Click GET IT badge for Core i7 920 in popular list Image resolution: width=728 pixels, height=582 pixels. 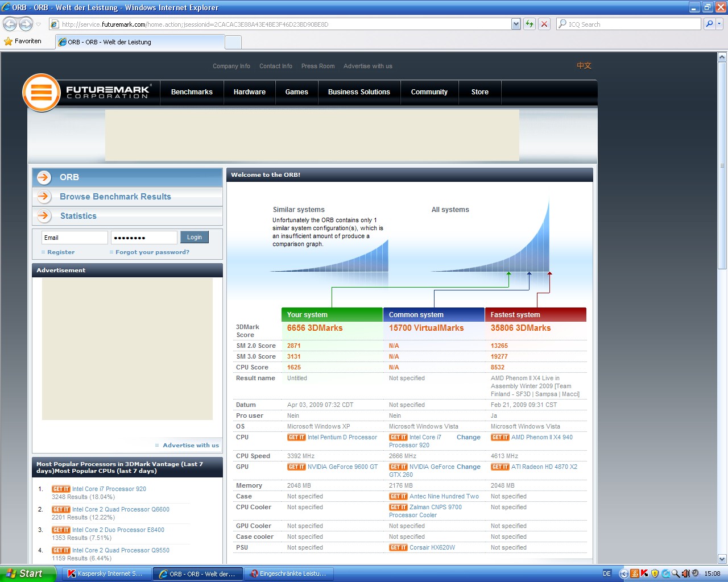pos(61,489)
